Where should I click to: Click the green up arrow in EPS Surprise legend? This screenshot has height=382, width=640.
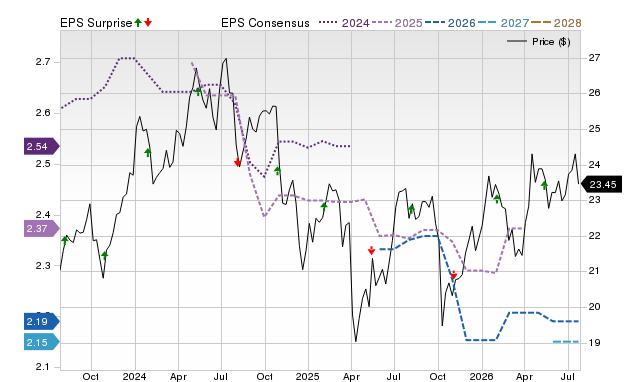(x=138, y=22)
